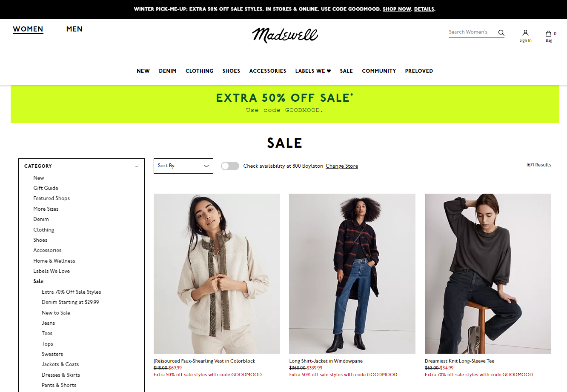Click the Shop Now banner link
This screenshot has height=392, width=567.
tap(397, 9)
